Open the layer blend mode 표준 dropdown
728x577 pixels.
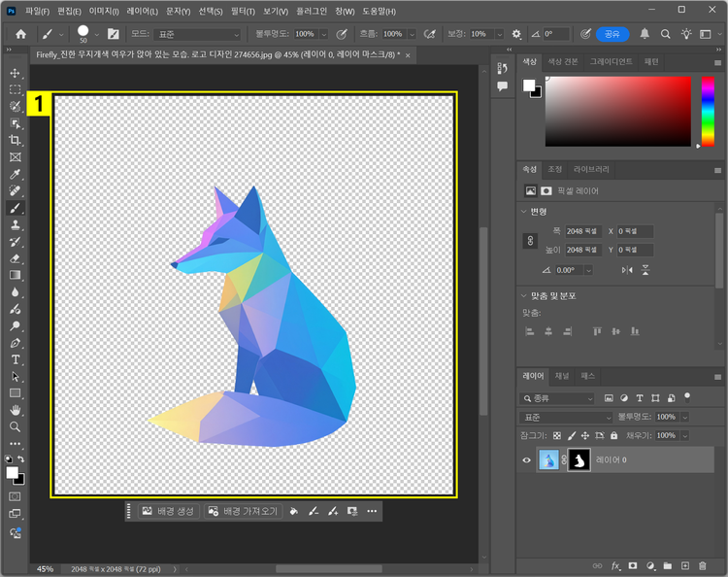pyautogui.click(x=559, y=417)
